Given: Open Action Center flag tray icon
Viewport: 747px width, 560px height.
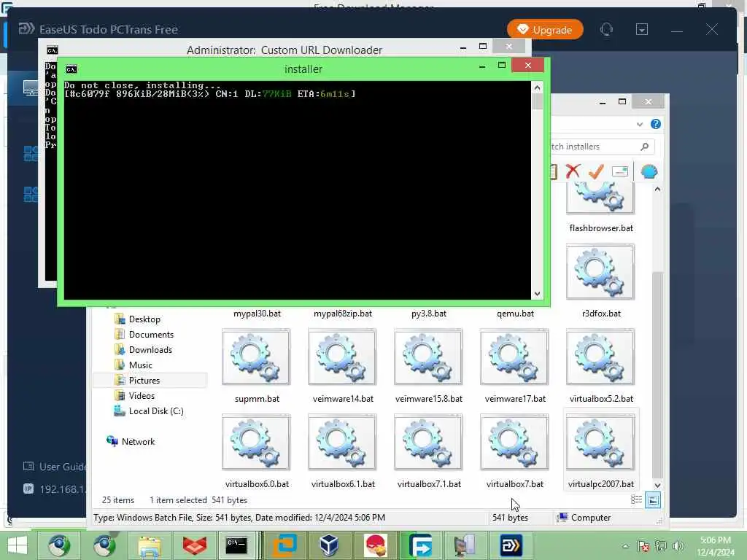Looking at the screenshot, I should coord(643,546).
